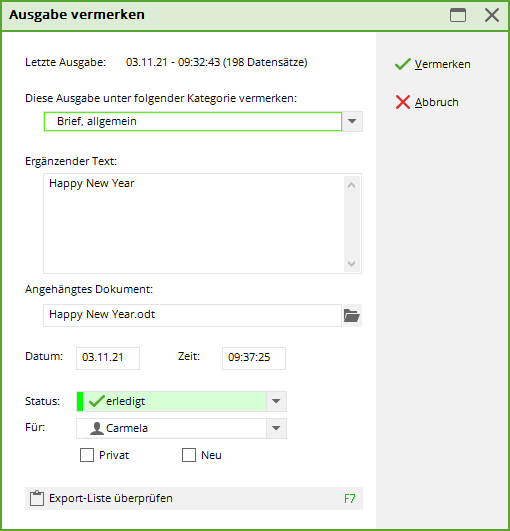Click the red X Abbruch icon

tap(403, 102)
